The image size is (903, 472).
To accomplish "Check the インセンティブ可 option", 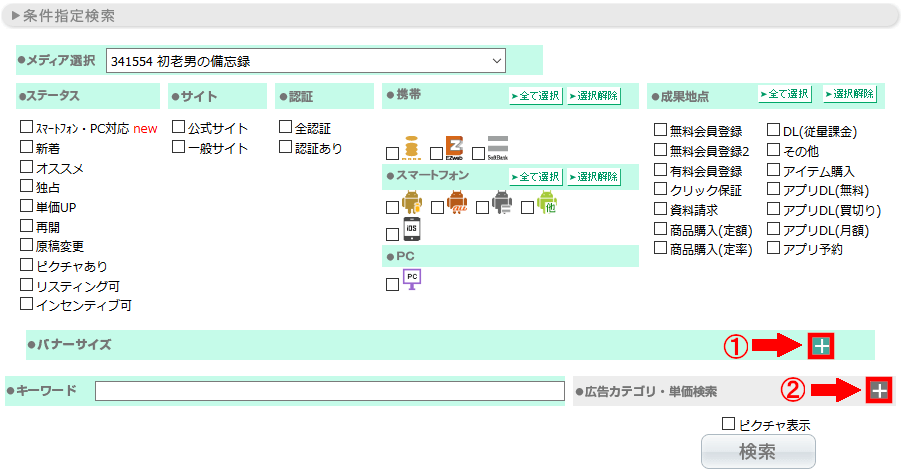I will tap(26, 304).
